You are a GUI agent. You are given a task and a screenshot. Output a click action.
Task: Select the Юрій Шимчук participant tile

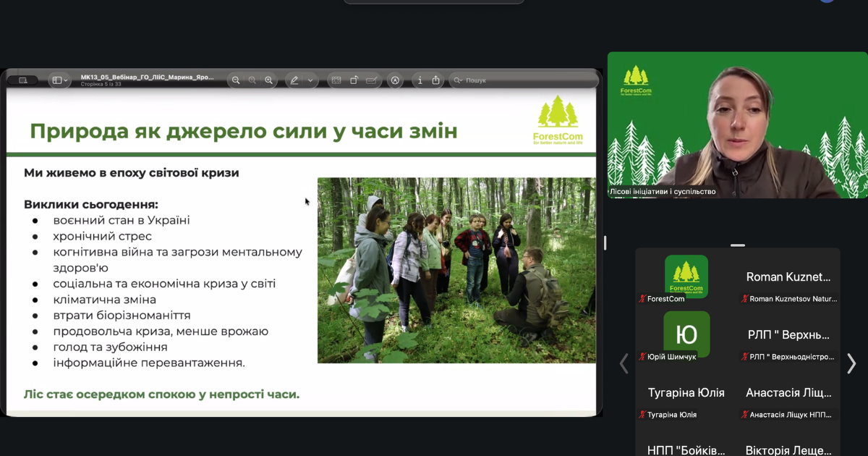click(x=686, y=335)
